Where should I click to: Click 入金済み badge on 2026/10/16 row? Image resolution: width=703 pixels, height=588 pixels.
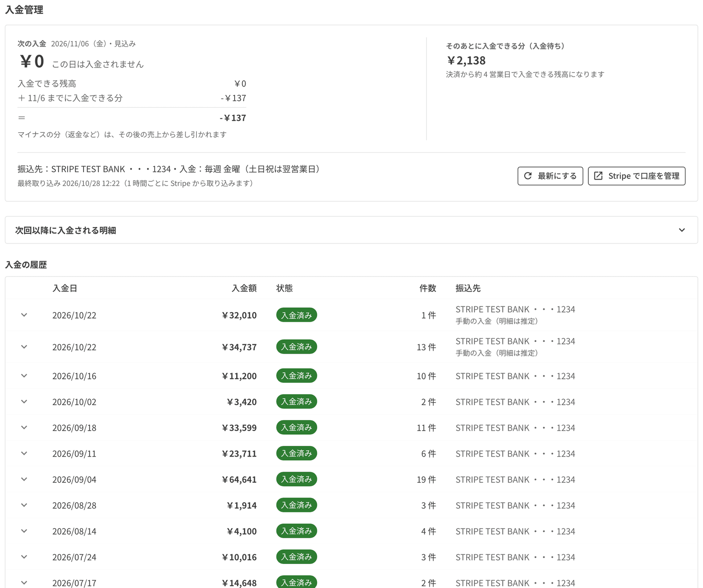pyautogui.click(x=297, y=376)
